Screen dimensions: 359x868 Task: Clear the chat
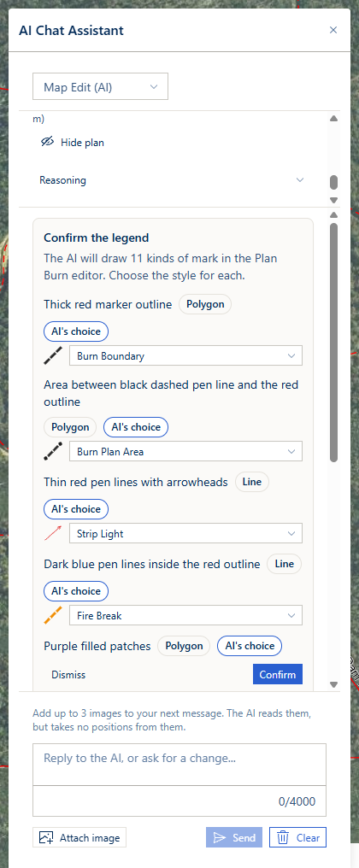click(x=298, y=837)
